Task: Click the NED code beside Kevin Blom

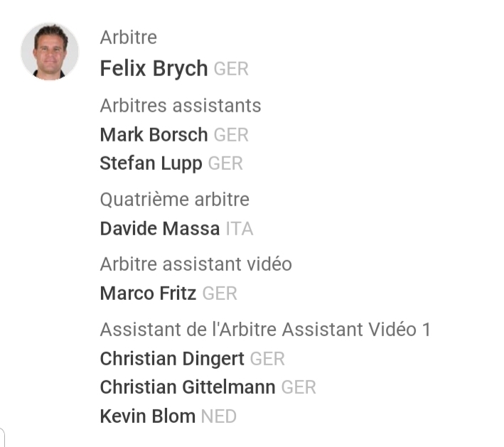Action: tap(218, 416)
